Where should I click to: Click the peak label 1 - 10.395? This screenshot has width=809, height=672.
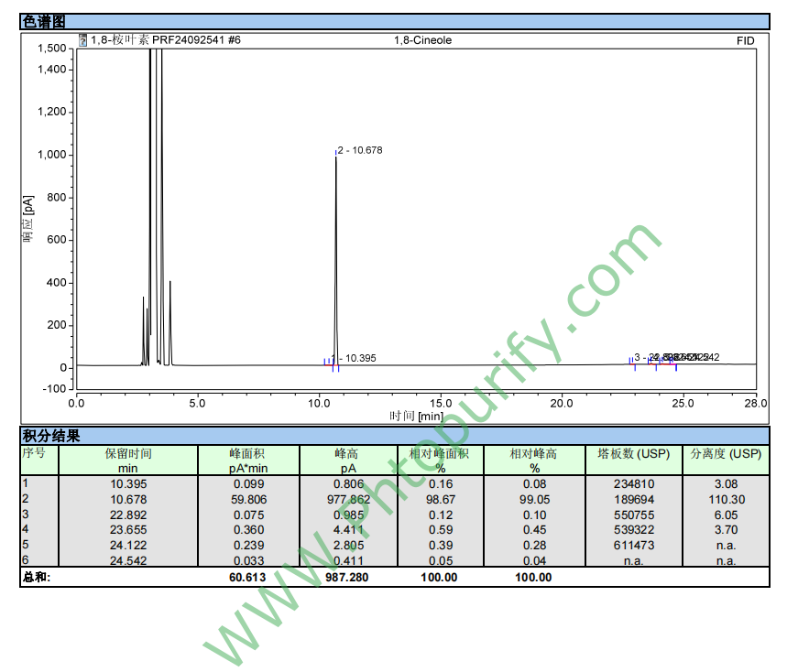click(x=354, y=358)
